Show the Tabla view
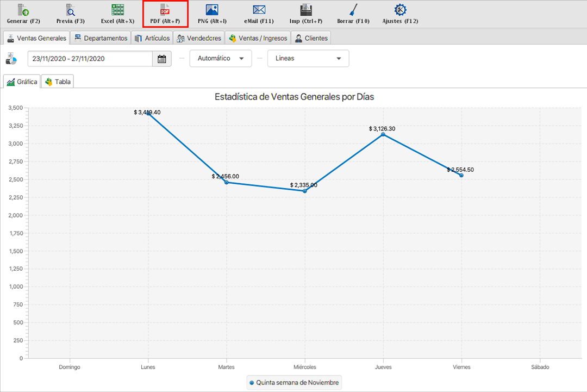 pos(58,82)
